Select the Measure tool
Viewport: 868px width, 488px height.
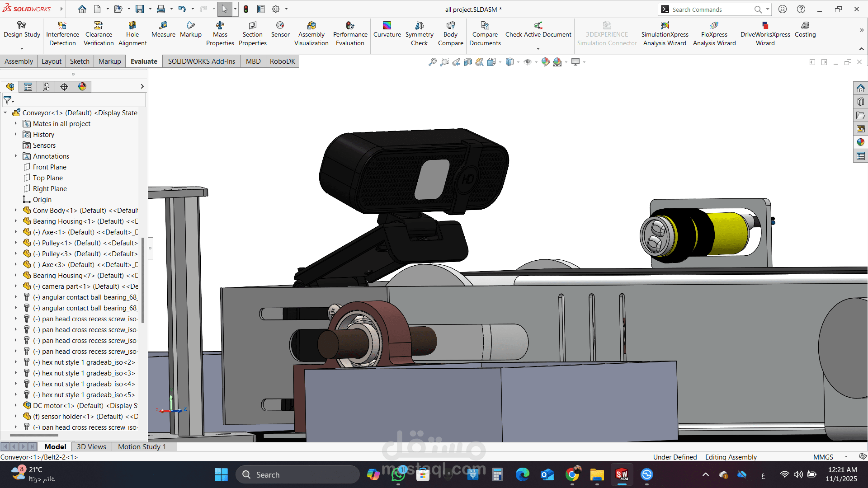[163, 29]
